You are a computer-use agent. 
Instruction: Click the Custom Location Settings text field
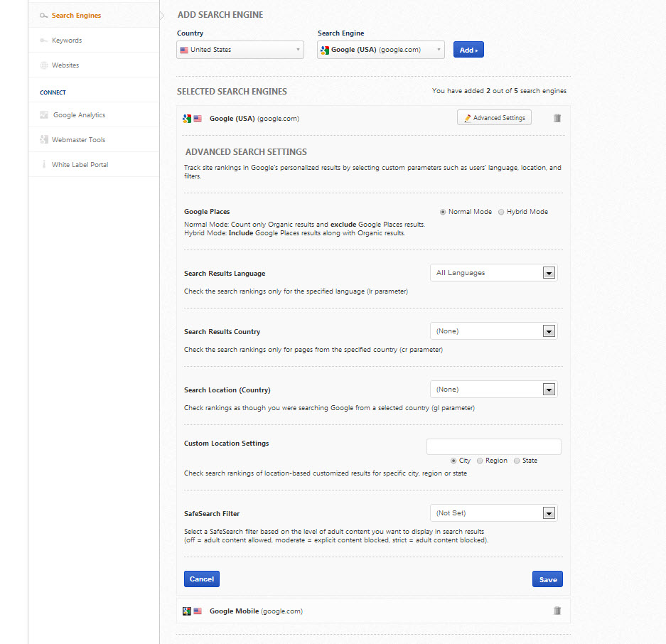tap(494, 446)
